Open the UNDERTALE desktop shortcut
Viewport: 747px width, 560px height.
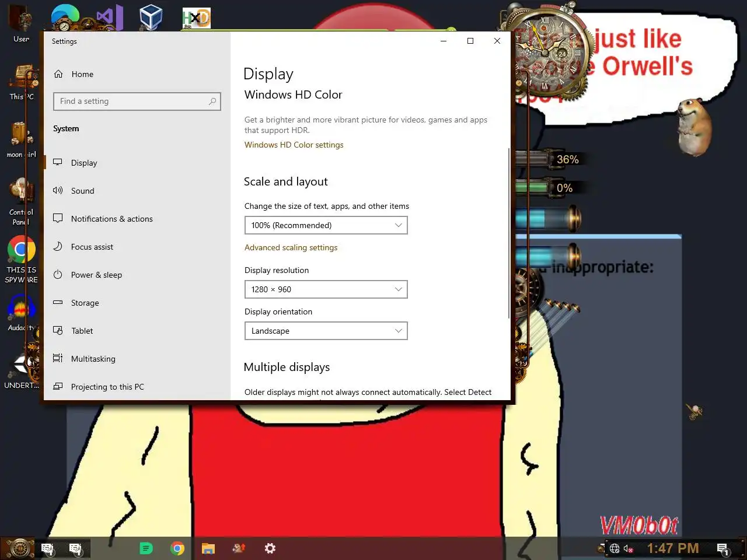pos(22,370)
